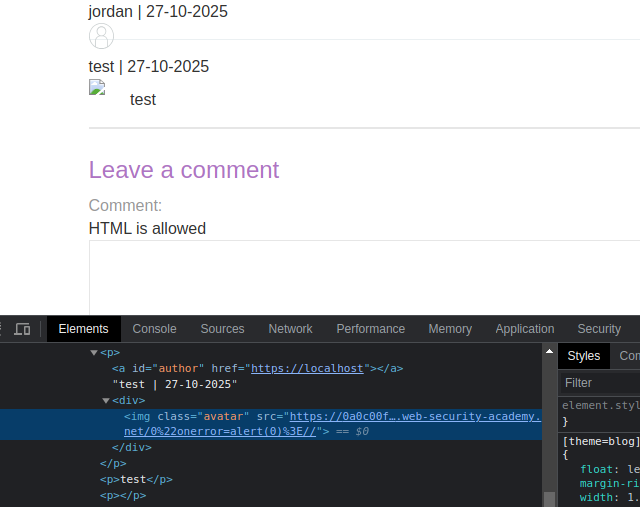This screenshot has width=640, height=507.
Task: Switch to the Console tab
Action: pos(154,329)
